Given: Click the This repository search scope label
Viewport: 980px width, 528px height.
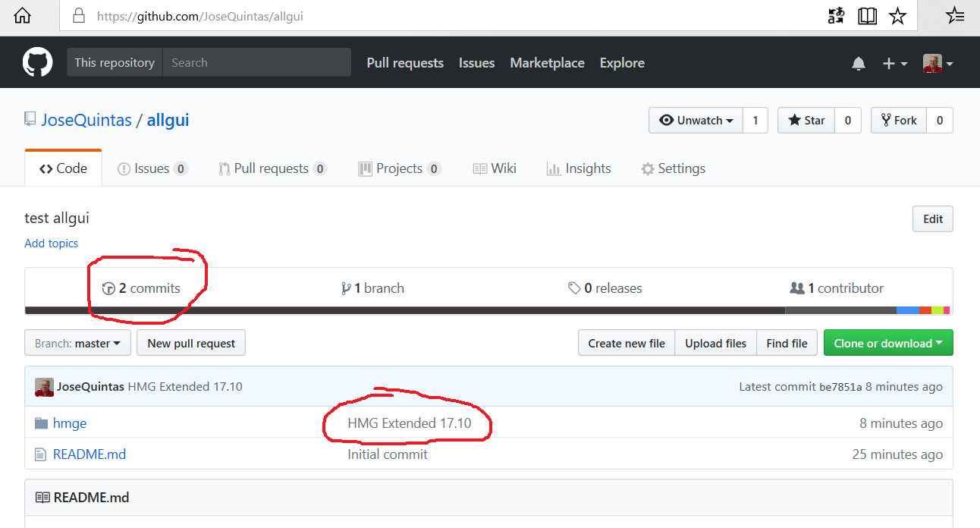Looking at the screenshot, I should tap(115, 62).
